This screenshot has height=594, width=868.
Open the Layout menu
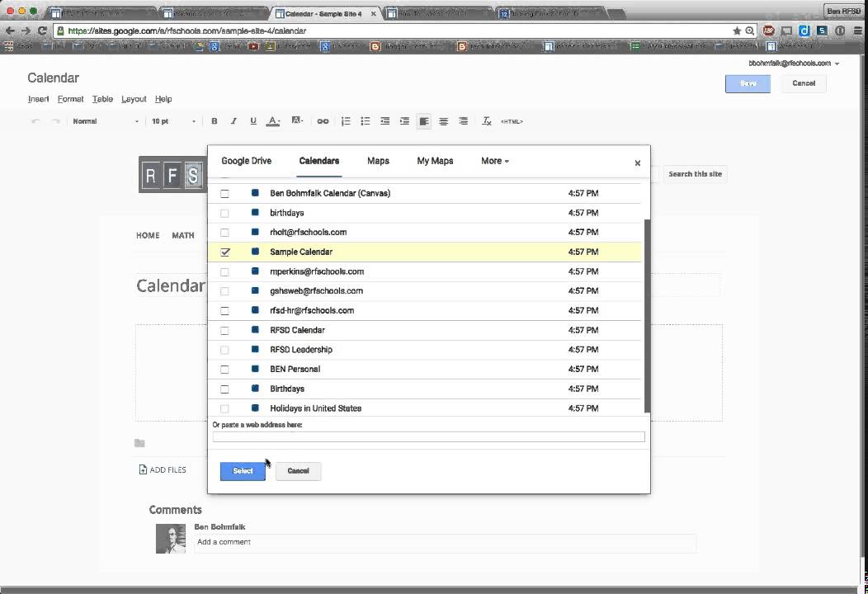pyautogui.click(x=134, y=99)
